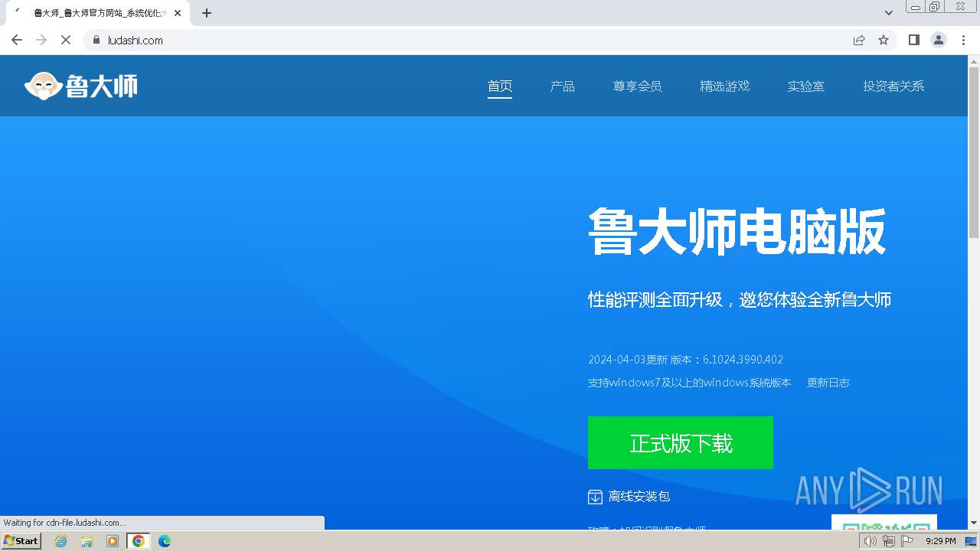
Task: Click scrollbar down arrow
Action: coord(974,523)
